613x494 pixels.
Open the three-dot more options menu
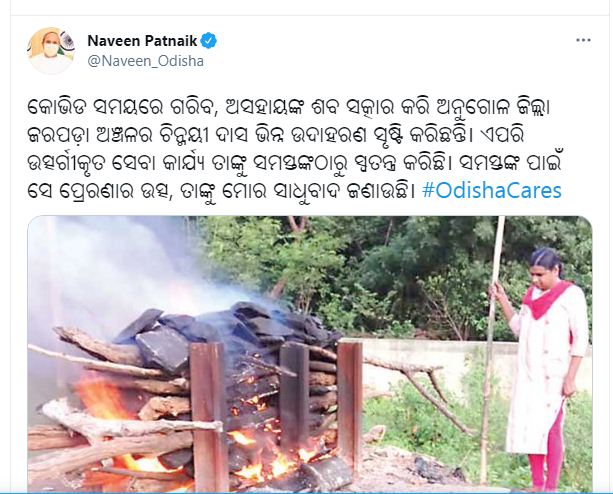pyautogui.click(x=583, y=40)
